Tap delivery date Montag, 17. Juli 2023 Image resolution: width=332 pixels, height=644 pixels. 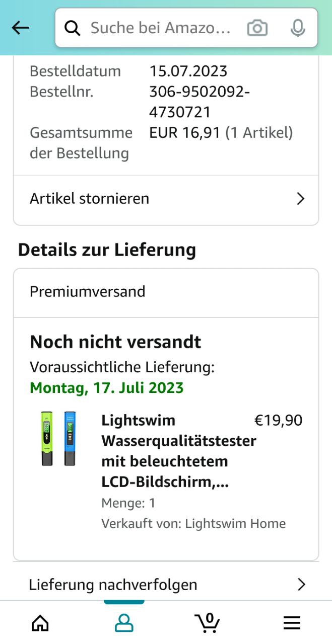coord(107,388)
